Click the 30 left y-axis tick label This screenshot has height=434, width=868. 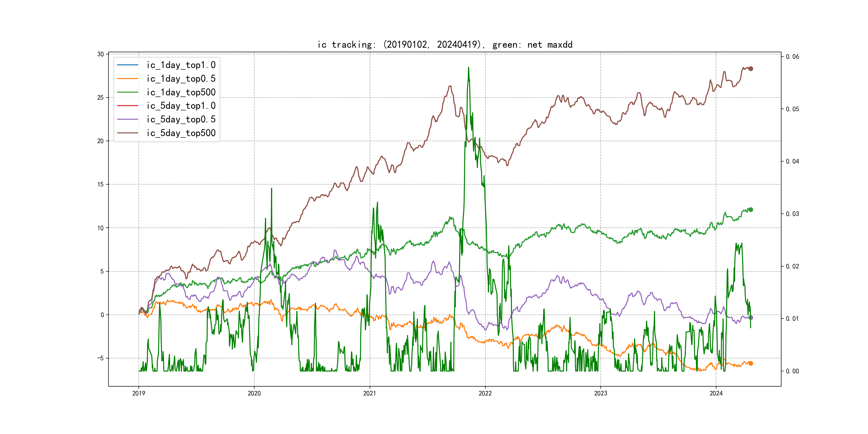[x=100, y=54]
